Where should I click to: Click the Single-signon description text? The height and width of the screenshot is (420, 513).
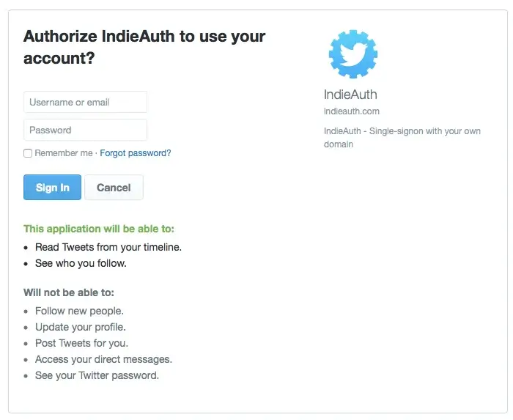[402, 137]
